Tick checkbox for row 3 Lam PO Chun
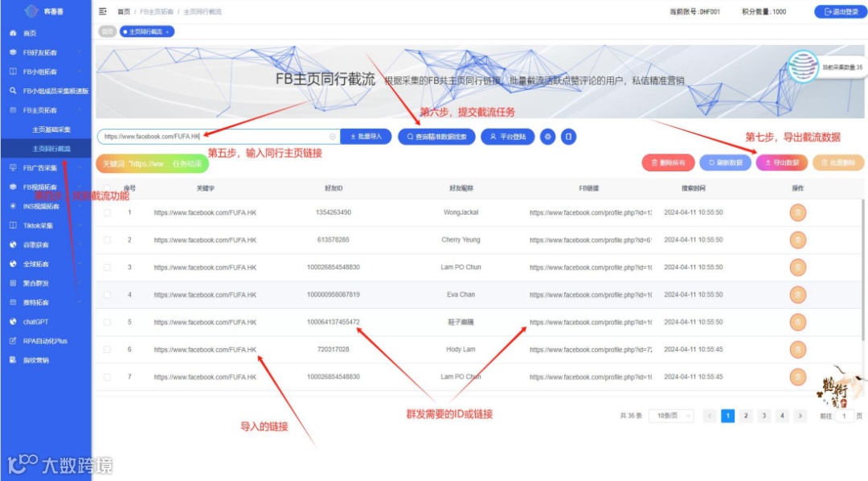 click(107, 268)
